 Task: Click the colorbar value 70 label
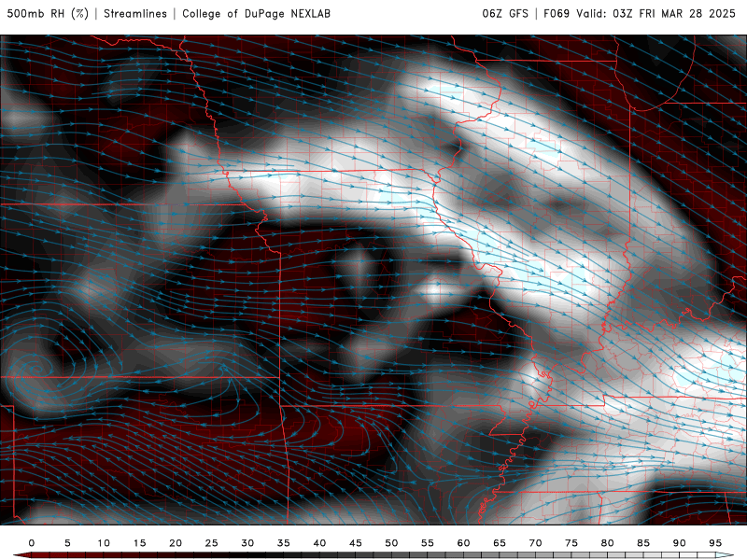535,543
